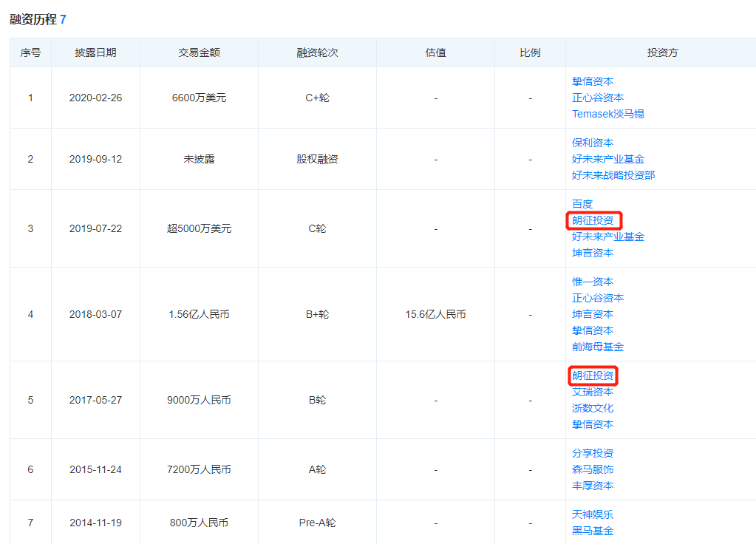The width and height of the screenshot is (756, 544).
Task: Click the 丰厚资本 investor link
Action: [x=593, y=486]
